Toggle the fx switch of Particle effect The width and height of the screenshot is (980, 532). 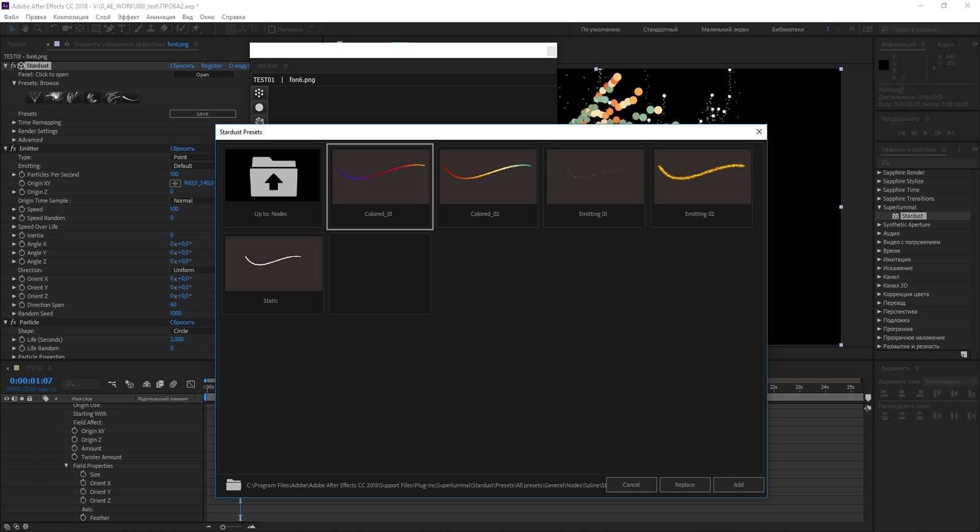13,322
